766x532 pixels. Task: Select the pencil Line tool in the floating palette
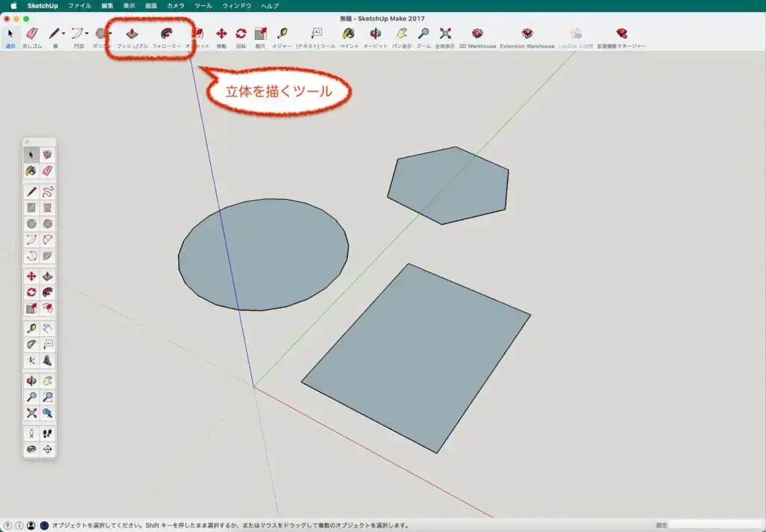tap(31, 192)
